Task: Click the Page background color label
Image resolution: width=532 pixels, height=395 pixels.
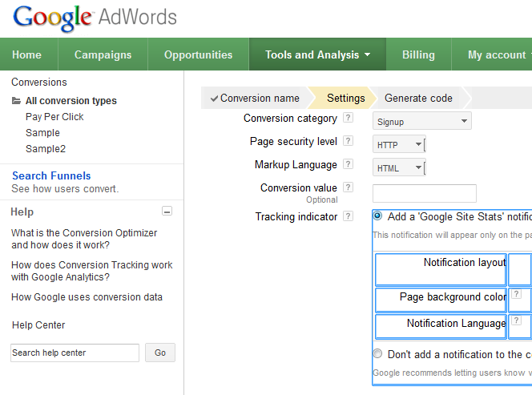Action: 453,297
